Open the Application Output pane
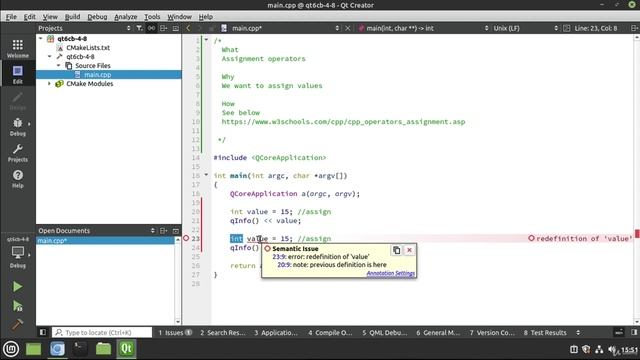 [276, 332]
